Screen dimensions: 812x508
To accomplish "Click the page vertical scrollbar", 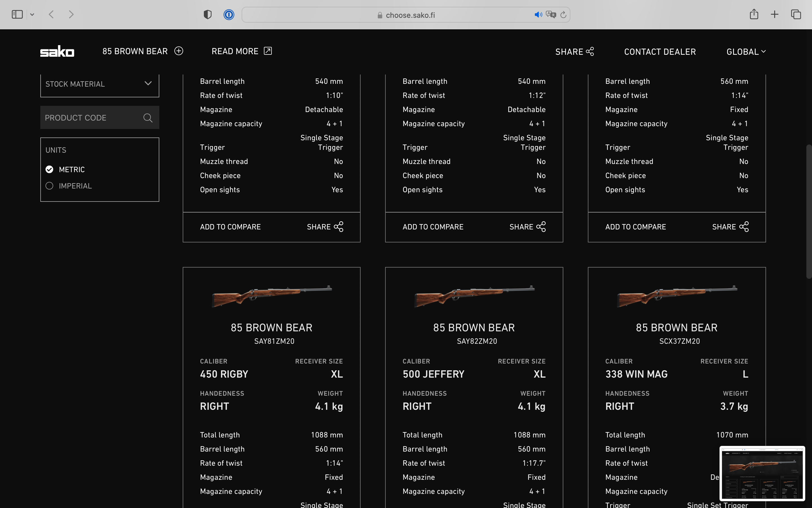I will coord(809,212).
